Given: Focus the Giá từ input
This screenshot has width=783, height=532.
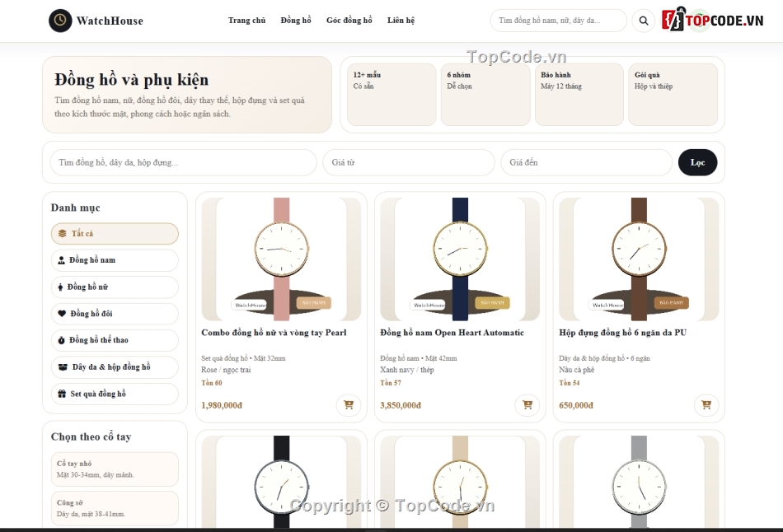Looking at the screenshot, I should [x=409, y=162].
